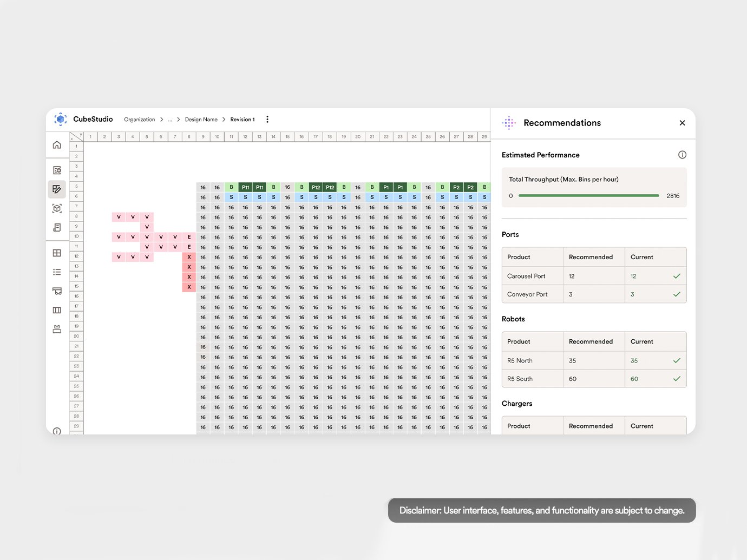Select column header 20 in the ruler

(358, 137)
